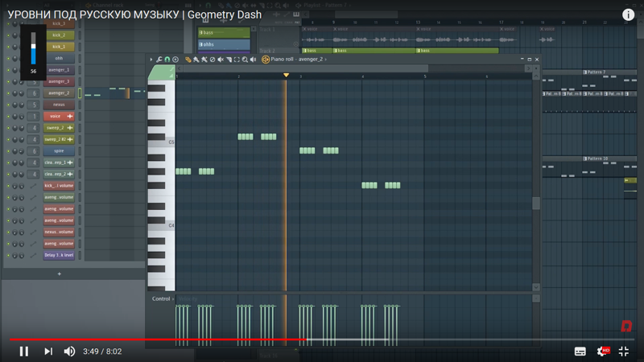The height and width of the screenshot is (362, 644).
Task: Expand the arrow after avenger_2 title
Action: point(326,60)
